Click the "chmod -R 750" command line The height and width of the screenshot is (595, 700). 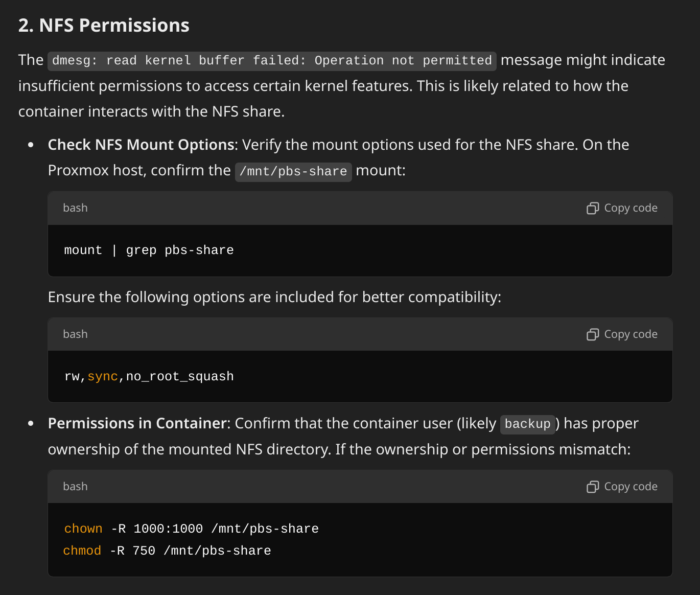(167, 551)
